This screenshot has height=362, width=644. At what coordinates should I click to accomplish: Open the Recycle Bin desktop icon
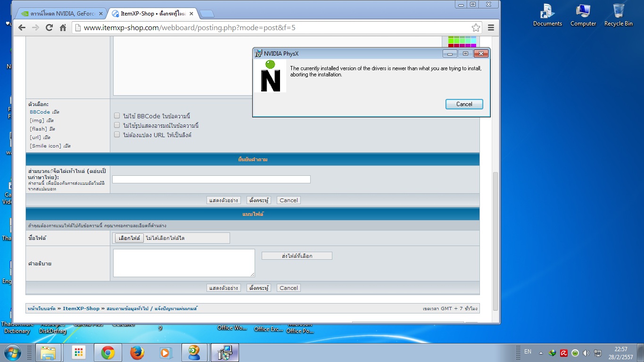pos(619,14)
